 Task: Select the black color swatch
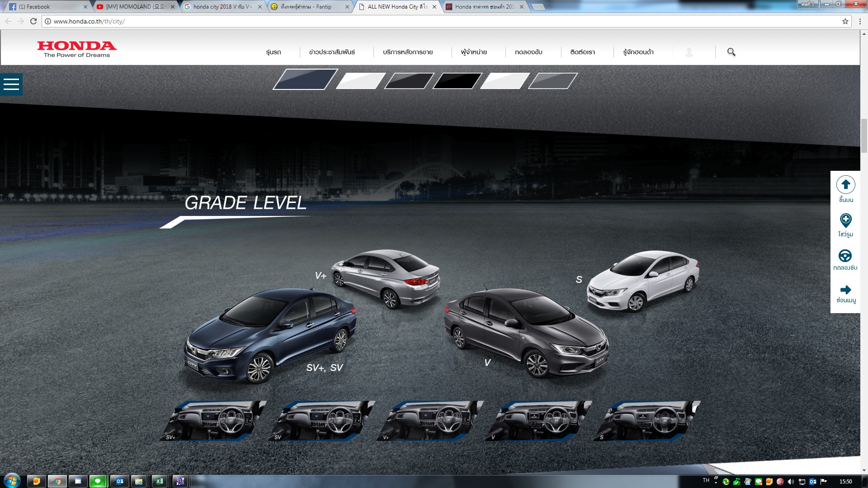[x=457, y=81]
